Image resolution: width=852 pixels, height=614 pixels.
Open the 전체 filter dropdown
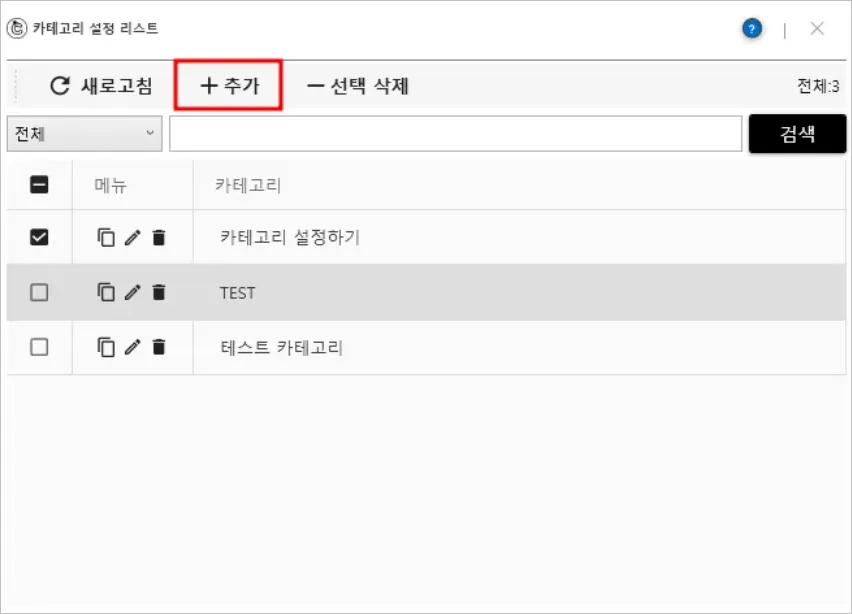coord(84,133)
